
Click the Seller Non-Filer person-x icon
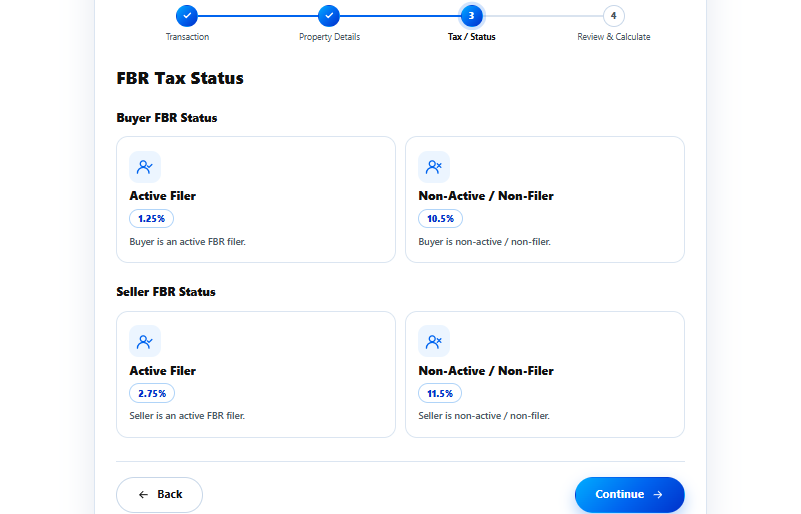click(x=434, y=341)
